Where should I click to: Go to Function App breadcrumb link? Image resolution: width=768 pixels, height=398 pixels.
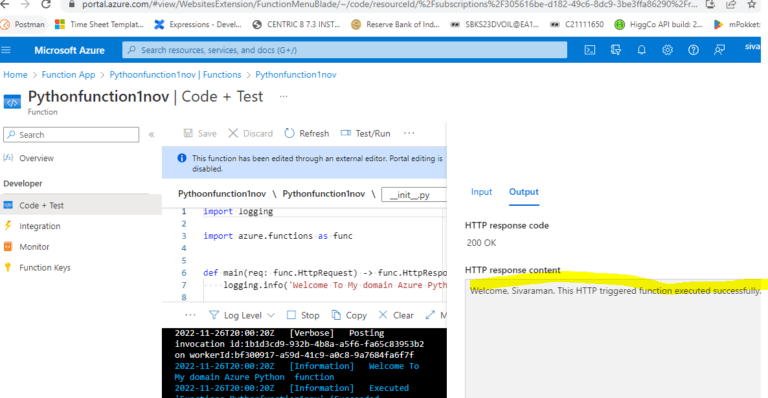(x=68, y=74)
